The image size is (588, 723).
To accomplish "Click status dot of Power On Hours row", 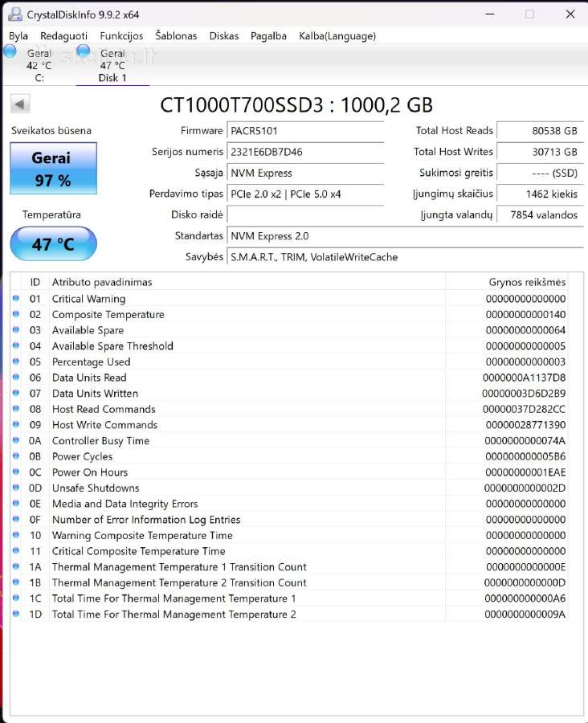I will point(16,472).
